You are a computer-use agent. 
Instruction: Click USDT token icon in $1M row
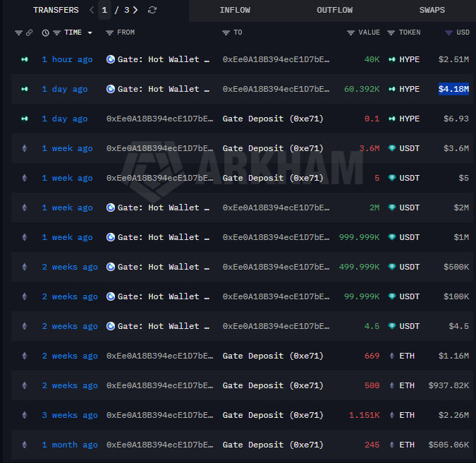(392, 237)
